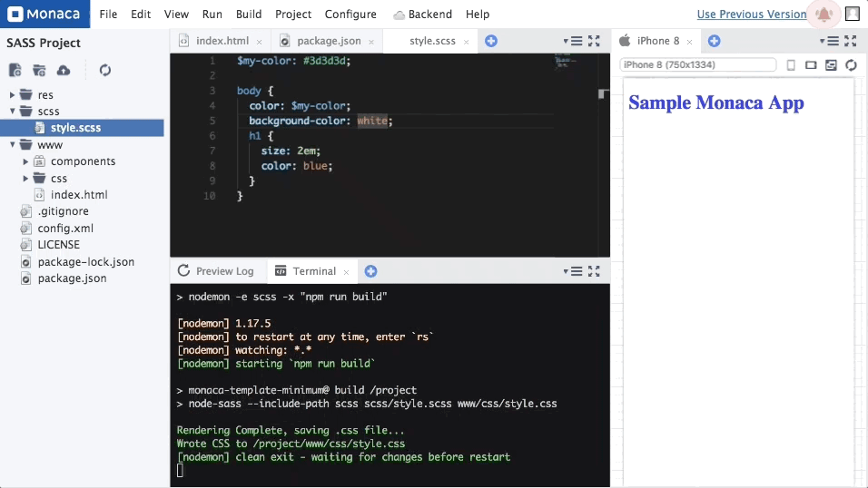Close the package.json editor tab
This screenshot has width=868, height=488.
tap(370, 42)
